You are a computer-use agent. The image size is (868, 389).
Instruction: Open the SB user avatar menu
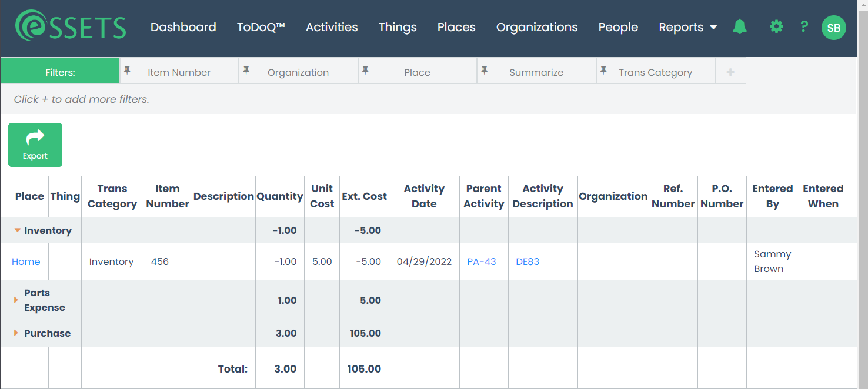833,27
